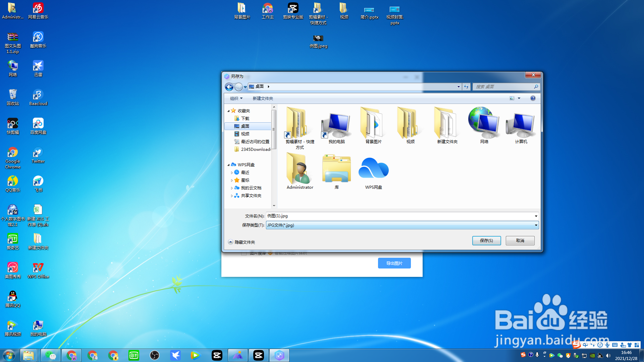Click the 文件名 input field
Screen dimensions: 644x362
pyautogui.click(x=399, y=216)
